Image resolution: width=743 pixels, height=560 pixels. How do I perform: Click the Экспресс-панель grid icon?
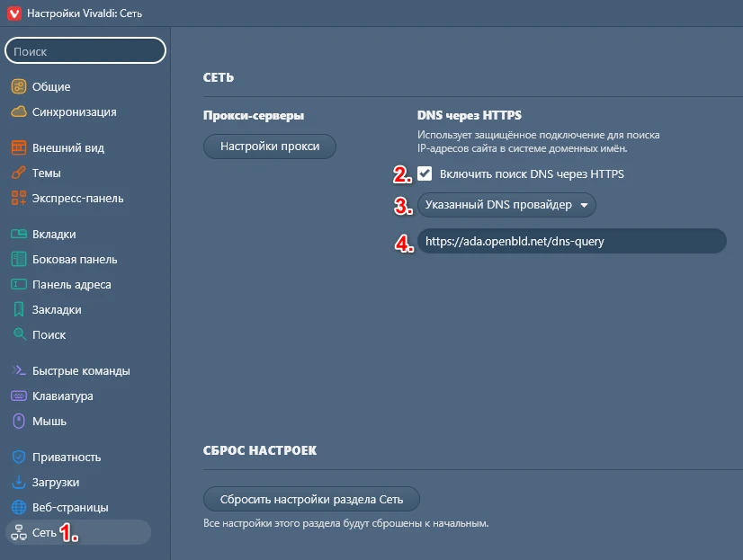(19, 198)
